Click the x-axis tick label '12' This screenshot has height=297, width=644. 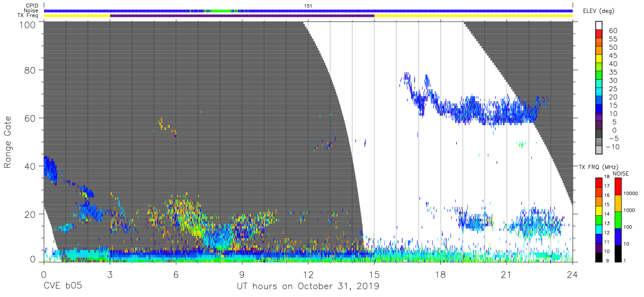308,274
